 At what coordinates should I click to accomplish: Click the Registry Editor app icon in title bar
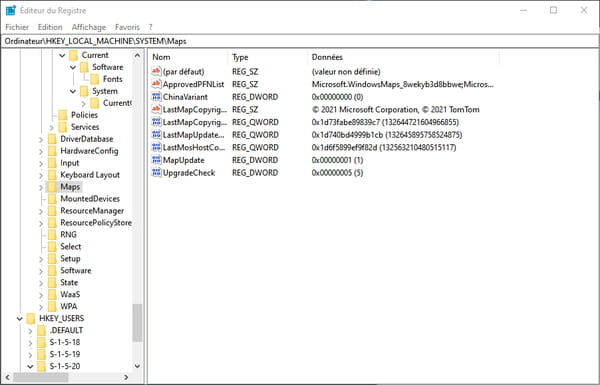(x=11, y=10)
